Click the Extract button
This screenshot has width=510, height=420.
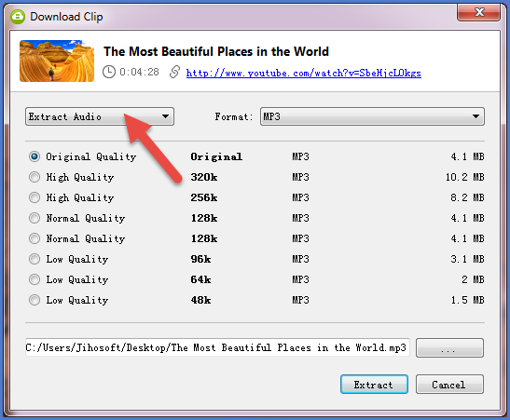374,385
